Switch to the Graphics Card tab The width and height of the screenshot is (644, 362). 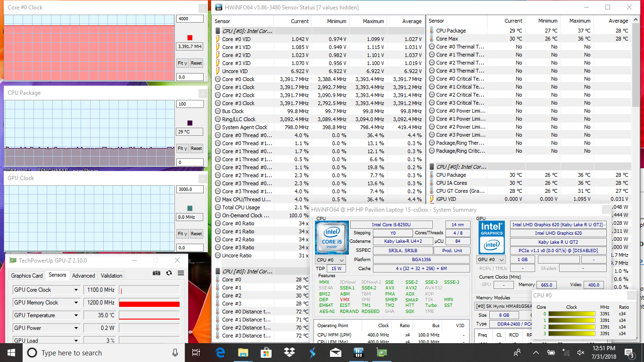click(x=27, y=276)
